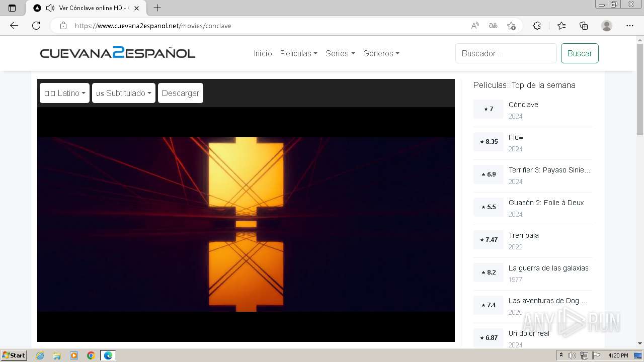Open the translate page icon
The image size is (644, 362).
pyautogui.click(x=493, y=26)
